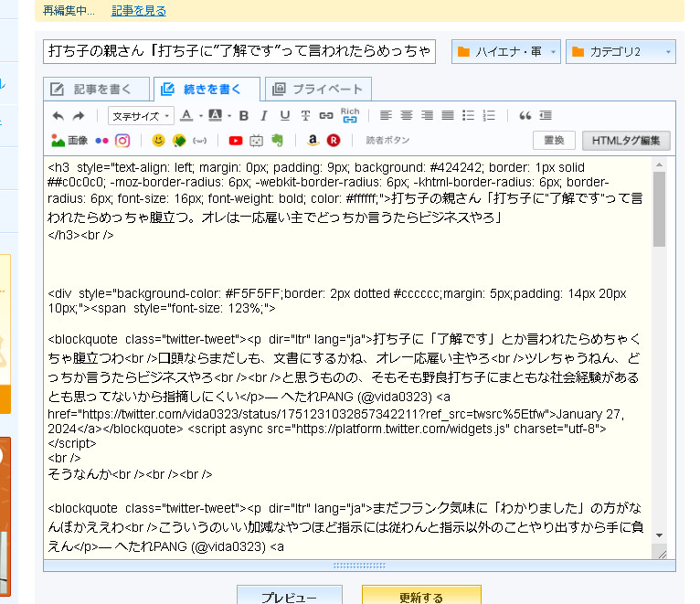This screenshot has height=604, width=700.
Task: Insert an image with the 画像 button
Action: (69, 141)
